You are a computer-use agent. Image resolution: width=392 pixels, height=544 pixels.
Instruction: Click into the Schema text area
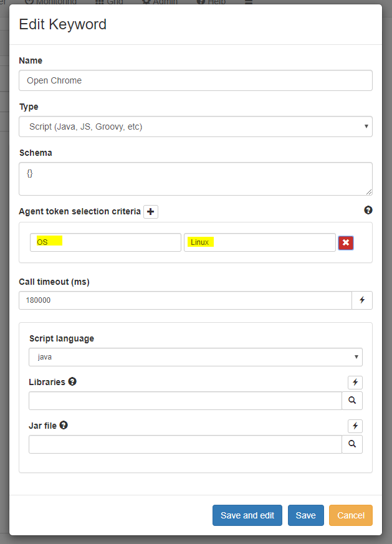tap(196, 179)
